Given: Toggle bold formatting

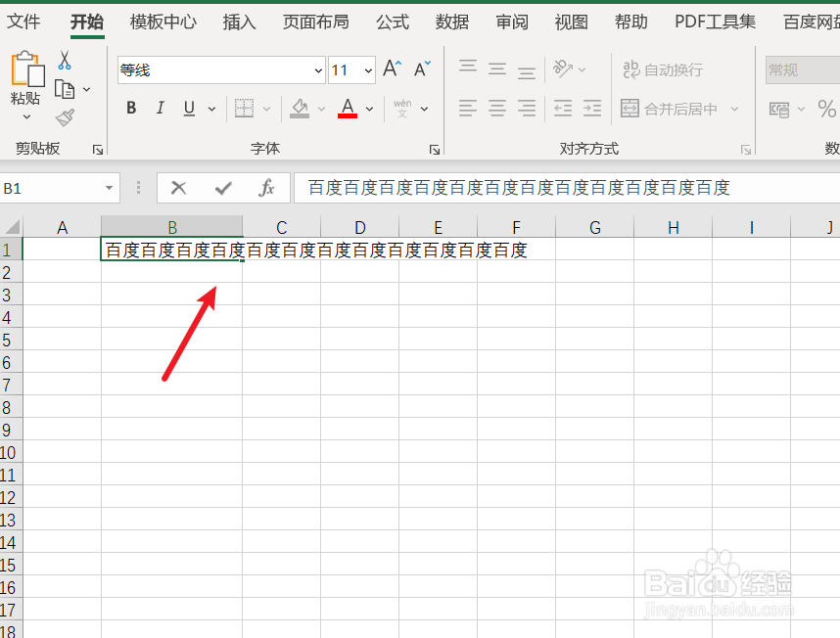Looking at the screenshot, I should click(131, 108).
